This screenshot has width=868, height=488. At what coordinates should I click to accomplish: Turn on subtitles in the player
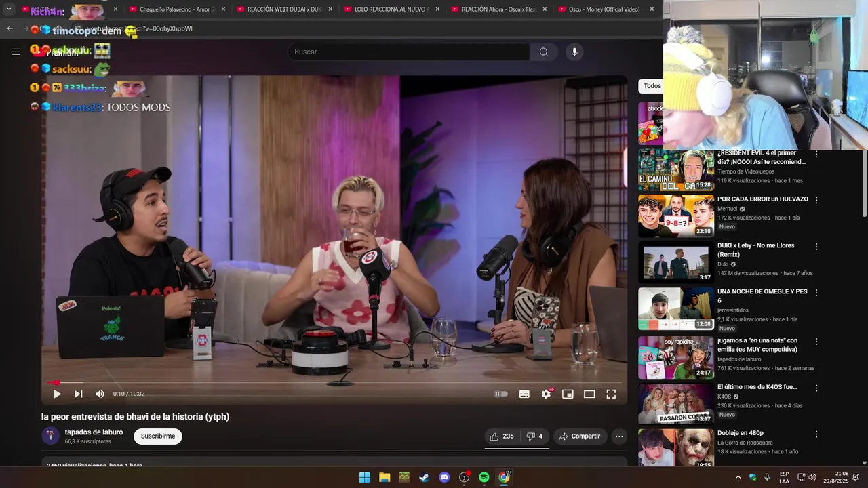(524, 394)
